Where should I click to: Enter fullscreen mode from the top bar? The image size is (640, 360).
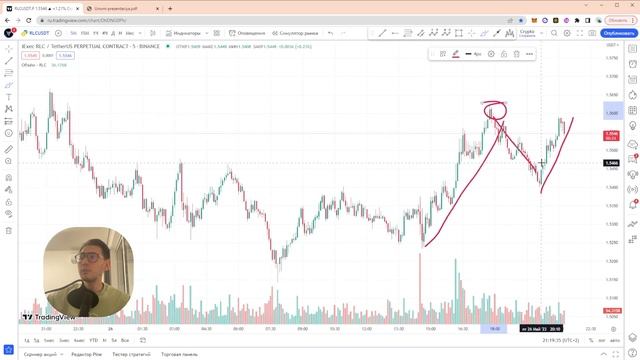(x=580, y=33)
